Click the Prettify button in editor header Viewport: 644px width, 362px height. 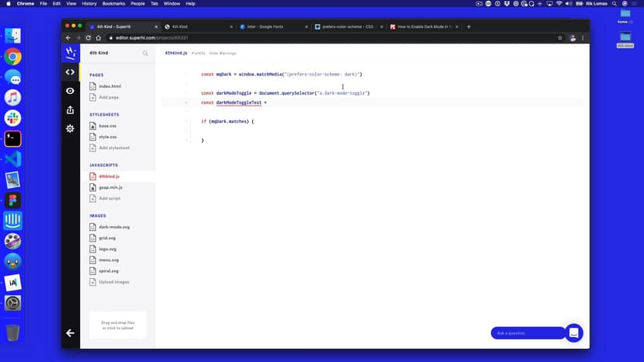[198, 54]
